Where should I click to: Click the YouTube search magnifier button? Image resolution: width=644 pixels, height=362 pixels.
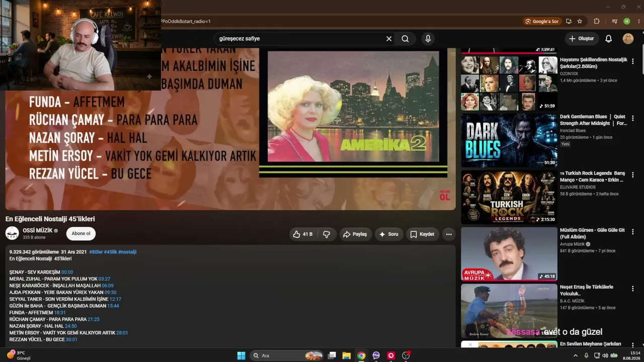pos(405,39)
